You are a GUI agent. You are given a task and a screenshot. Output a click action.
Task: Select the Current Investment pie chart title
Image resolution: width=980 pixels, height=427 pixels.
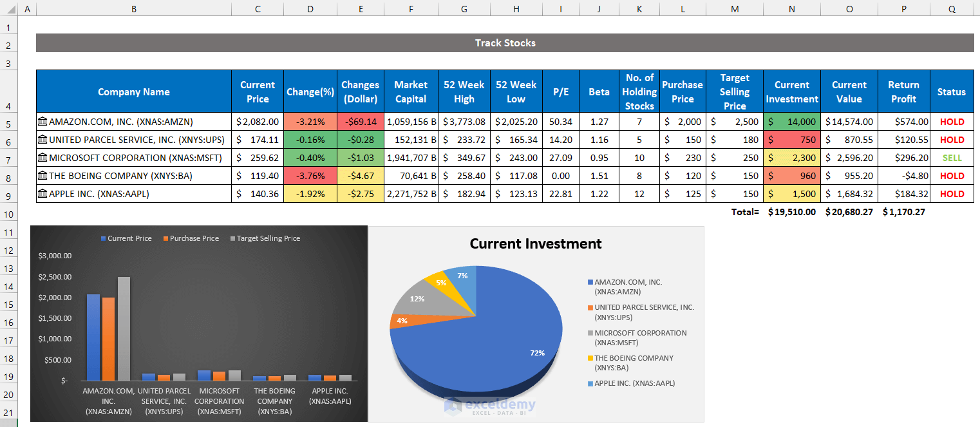(x=536, y=243)
